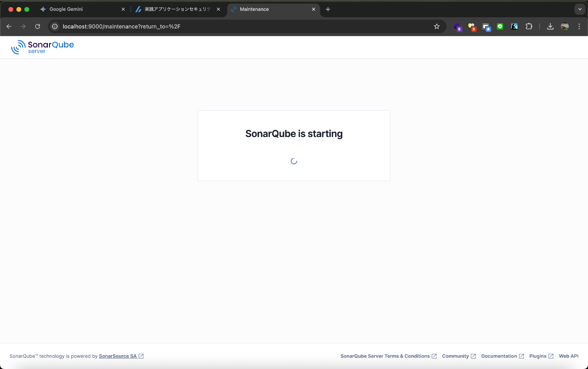Click the browser forward arrow
The height and width of the screenshot is (369, 588).
click(x=23, y=26)
